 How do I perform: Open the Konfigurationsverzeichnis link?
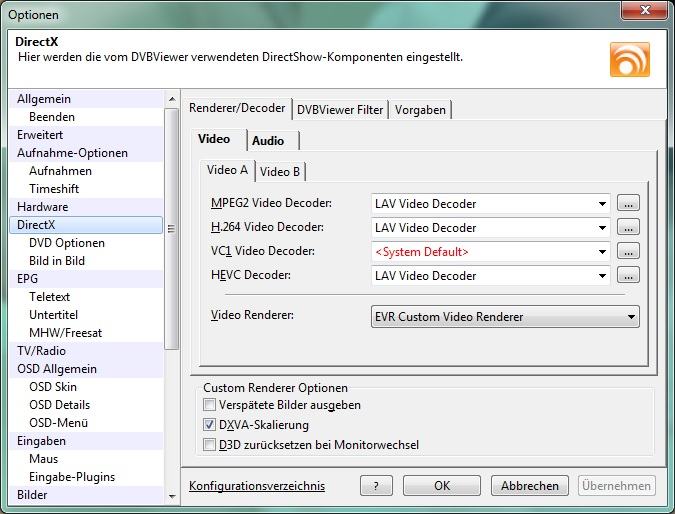(257, 486)
